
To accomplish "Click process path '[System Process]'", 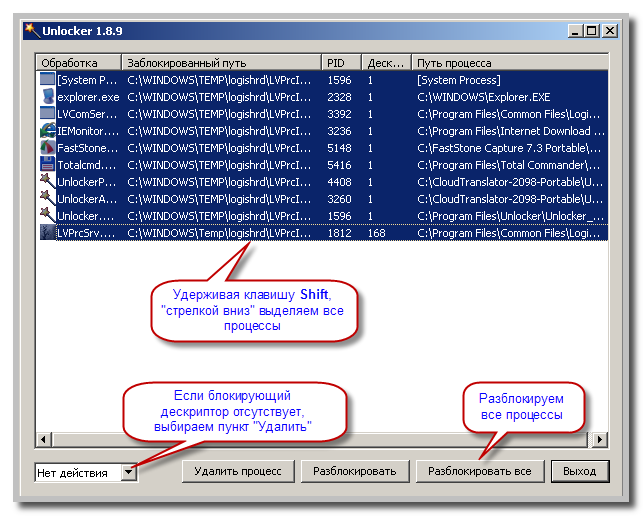I will tap(458, 80).
